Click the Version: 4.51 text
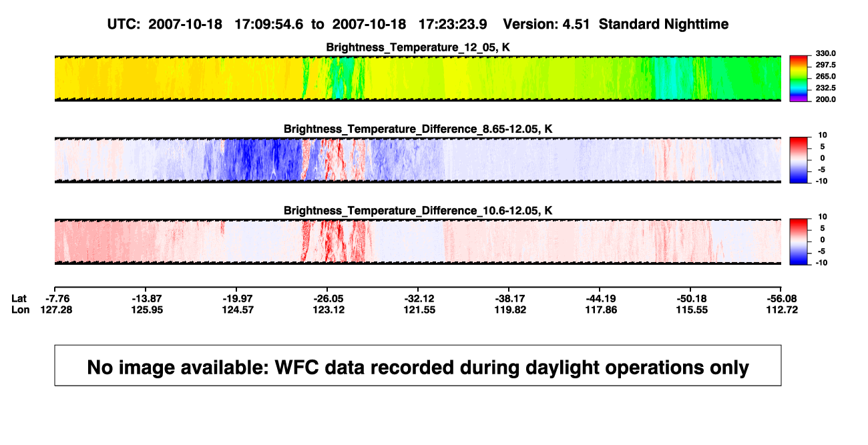The width and height of the screenshot is (868, 445). point(547,24)
